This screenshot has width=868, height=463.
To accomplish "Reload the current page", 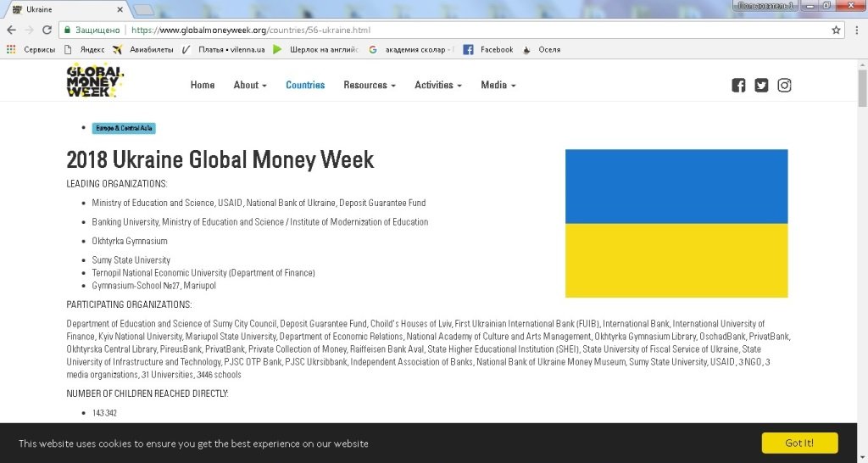I will (47, 30).
